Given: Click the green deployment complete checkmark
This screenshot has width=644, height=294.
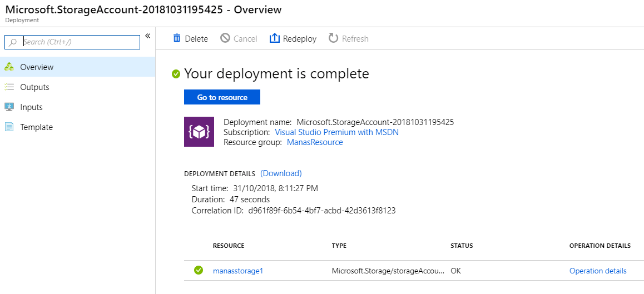Looking at the screenshot, I should (x=176, y=74).
